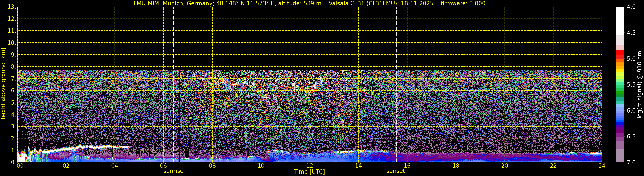Viewport: 644px width, 176px height.
Task: Click the 'firmware: 3.000' text in the title
Action: (x=463, y=3)
